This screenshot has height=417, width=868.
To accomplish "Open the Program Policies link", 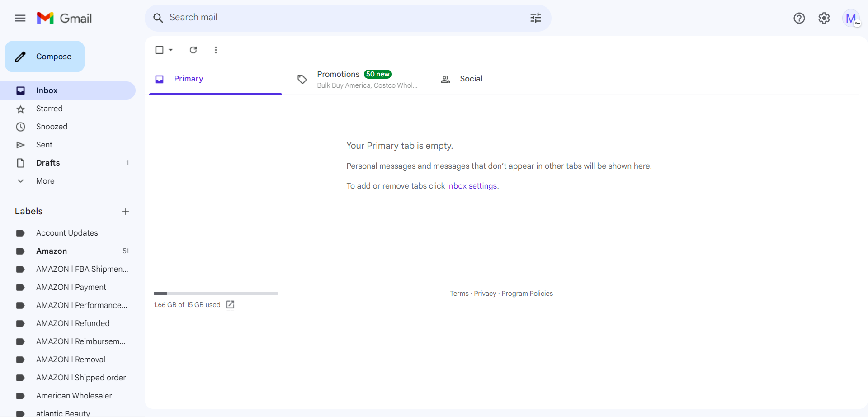I will (527, 294).
